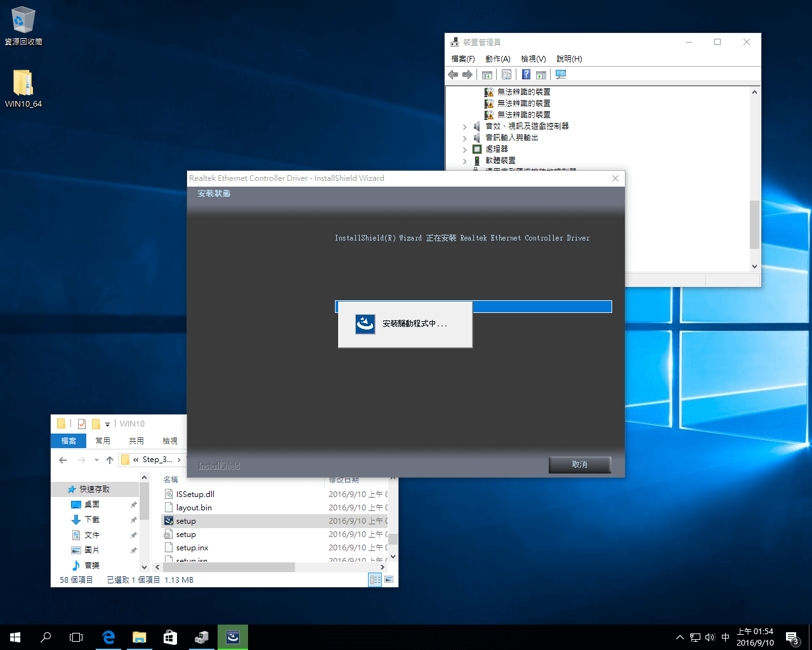This screenshot has width=812, height=650.
Task: Expand the 音訊輸入與輸出 tree node
Action: [465, 138]
